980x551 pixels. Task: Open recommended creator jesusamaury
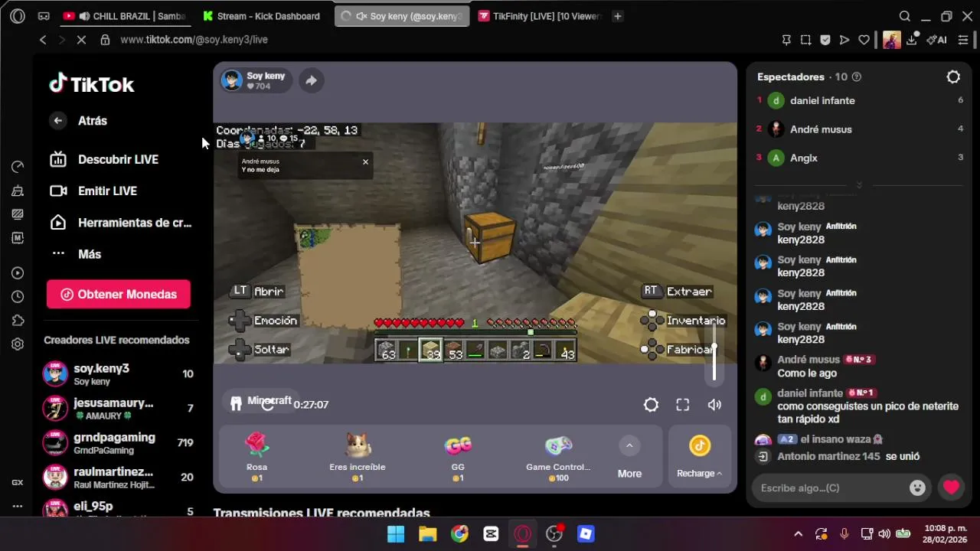tap(118, 409)
